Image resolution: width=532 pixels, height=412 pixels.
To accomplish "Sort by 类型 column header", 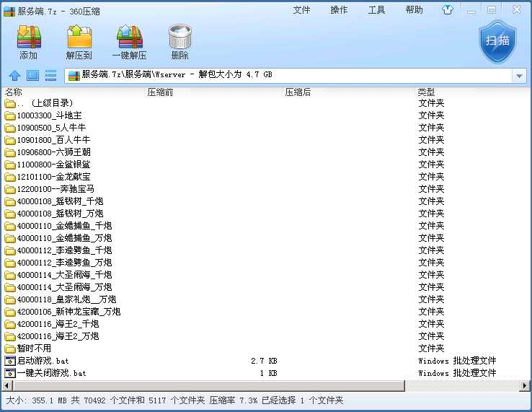I will pyautogui.click(x=426, y=92).
